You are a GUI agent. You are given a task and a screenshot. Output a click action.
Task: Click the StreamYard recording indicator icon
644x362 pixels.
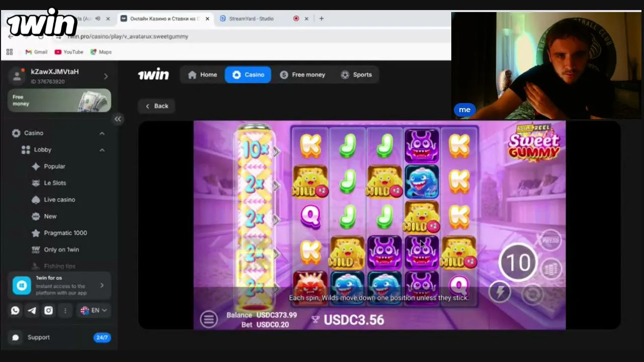(296, 19)
